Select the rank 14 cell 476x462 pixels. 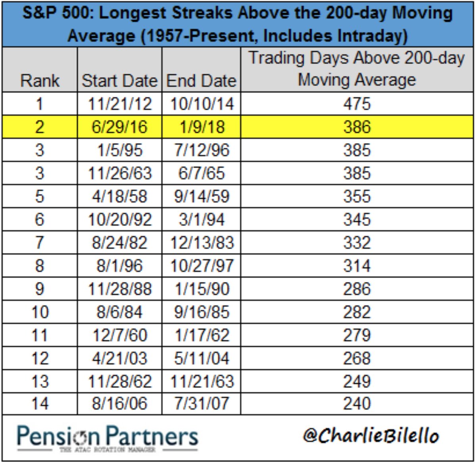coord(40,404)
